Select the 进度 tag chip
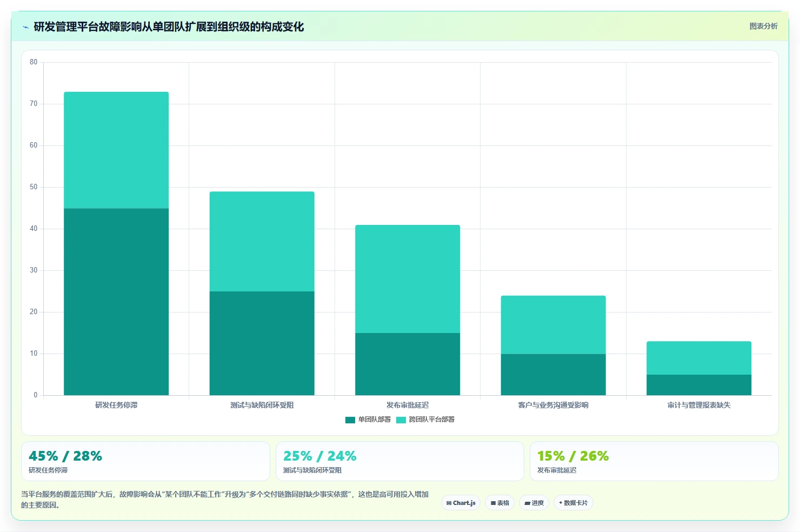The width and height of the screenshot is (800, 532). pyautogui.click(x=534, y=503)
